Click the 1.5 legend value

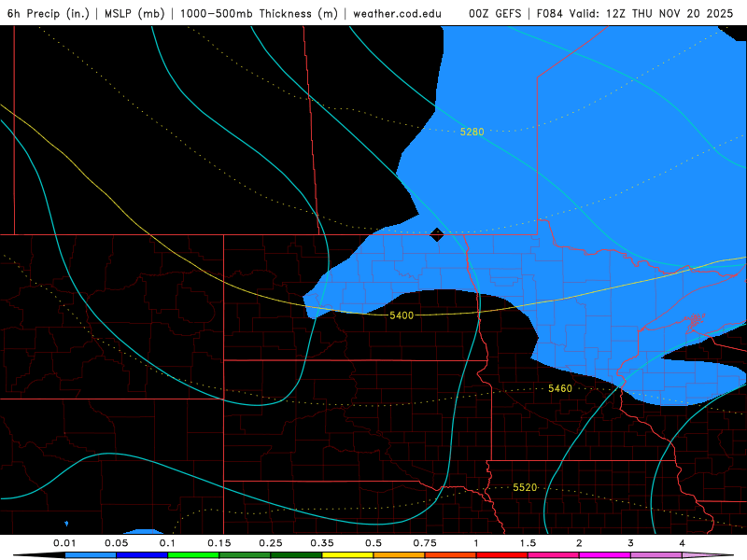coord(528,543)
